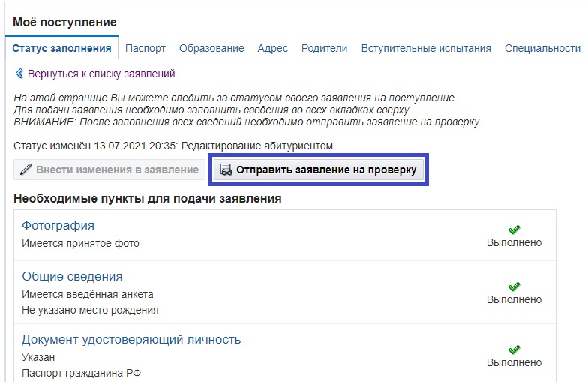
Task: Click the back chevron arrow icon
Action: tap(19, 74)
